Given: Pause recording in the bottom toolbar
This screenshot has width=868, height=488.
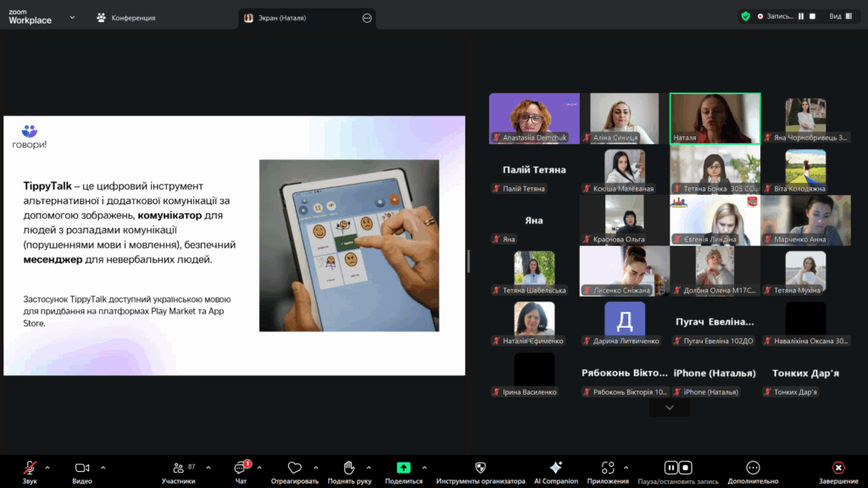Looking at the screenshot, I should pos(670,468).
